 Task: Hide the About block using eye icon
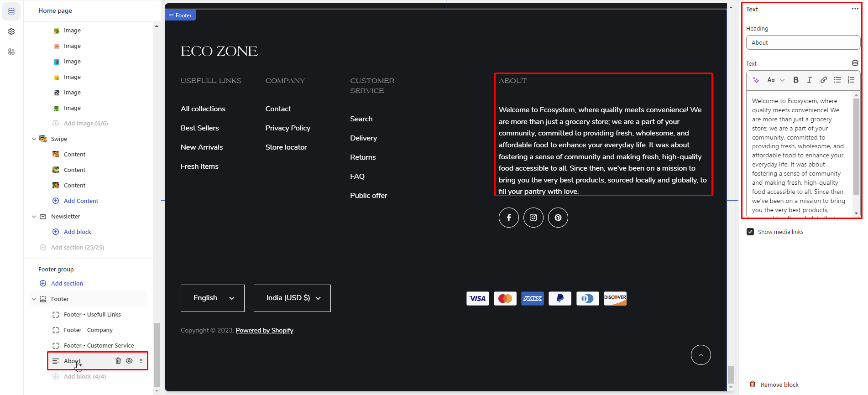tap(129, 361)
